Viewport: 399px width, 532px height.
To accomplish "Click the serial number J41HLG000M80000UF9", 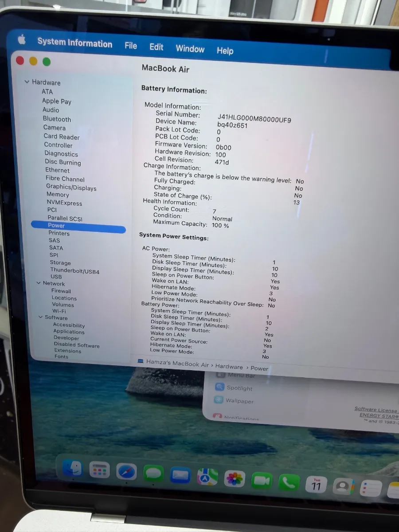I will point(254,119).
